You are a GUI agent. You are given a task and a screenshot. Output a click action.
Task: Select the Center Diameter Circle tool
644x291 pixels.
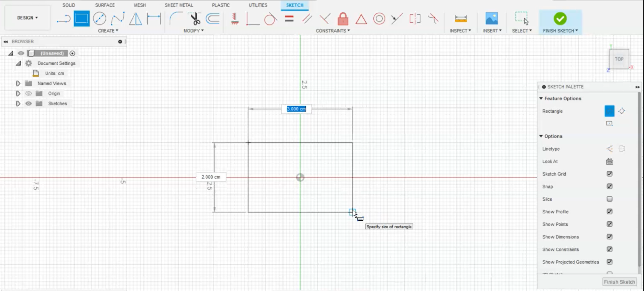(100, 19)
